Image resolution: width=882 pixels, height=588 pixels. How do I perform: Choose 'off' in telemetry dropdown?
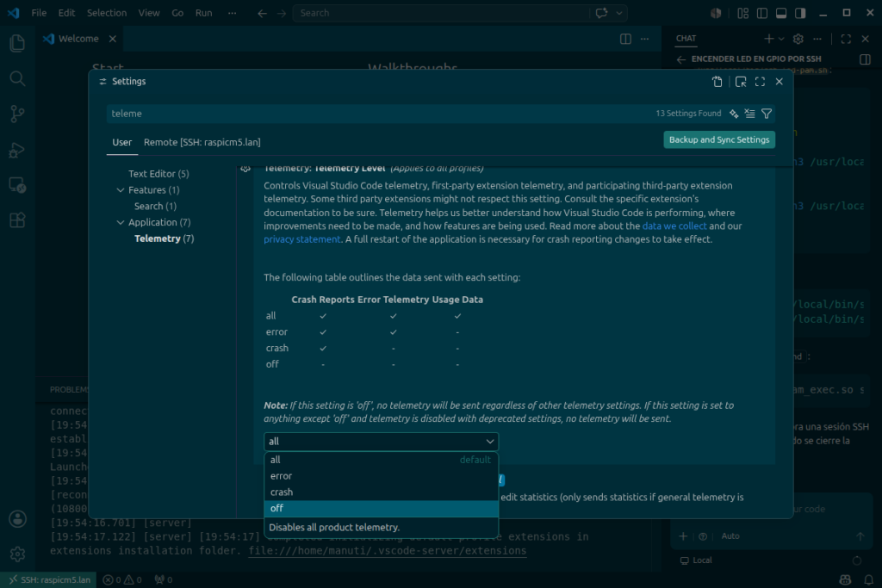pos(382,509)
